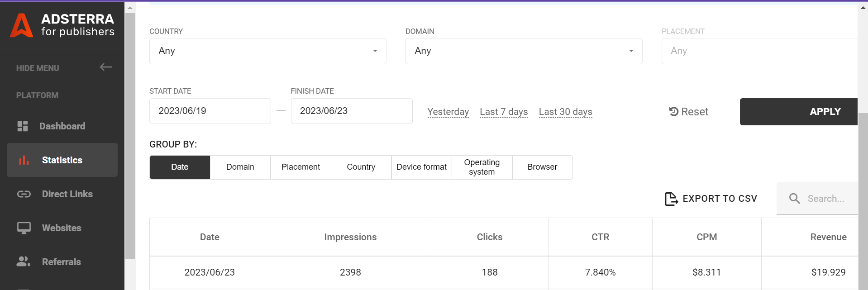This screenshot has height=290, width=868.
Task: Open Dashboard via its grid icon
Action: pos(23,126)
